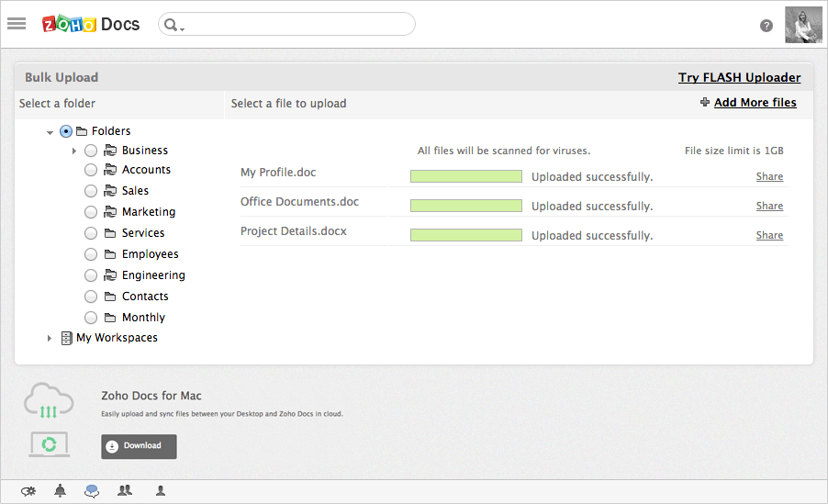828x504 pixels.
Task: Open the help question mark icon
Action: coord(766,26)
